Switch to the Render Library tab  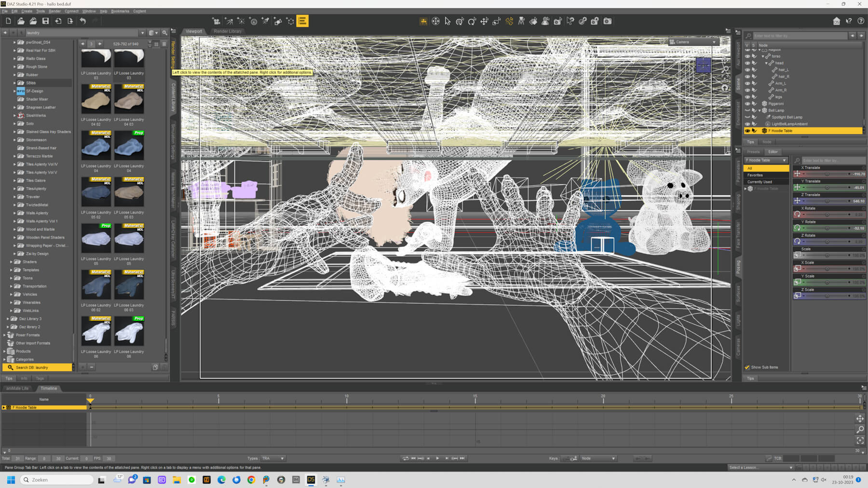tap(228, 31)
